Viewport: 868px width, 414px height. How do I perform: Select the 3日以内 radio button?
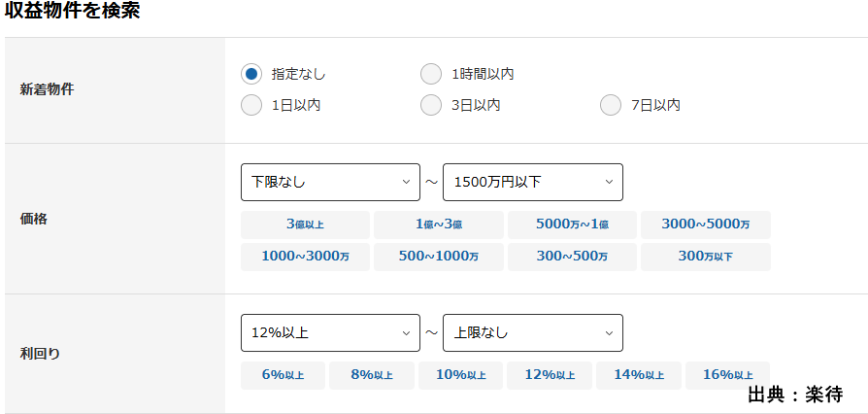tap(431, 105)
